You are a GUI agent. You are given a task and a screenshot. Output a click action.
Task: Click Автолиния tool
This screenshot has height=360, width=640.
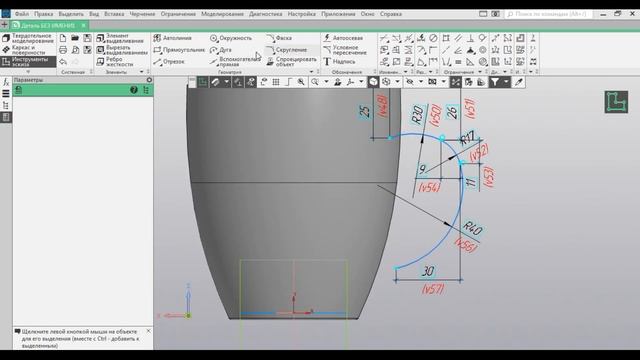tap(173, 38)
